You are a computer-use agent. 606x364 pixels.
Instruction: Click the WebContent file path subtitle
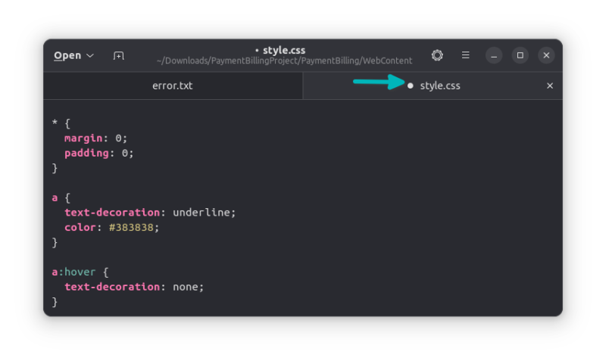(284, 61)
